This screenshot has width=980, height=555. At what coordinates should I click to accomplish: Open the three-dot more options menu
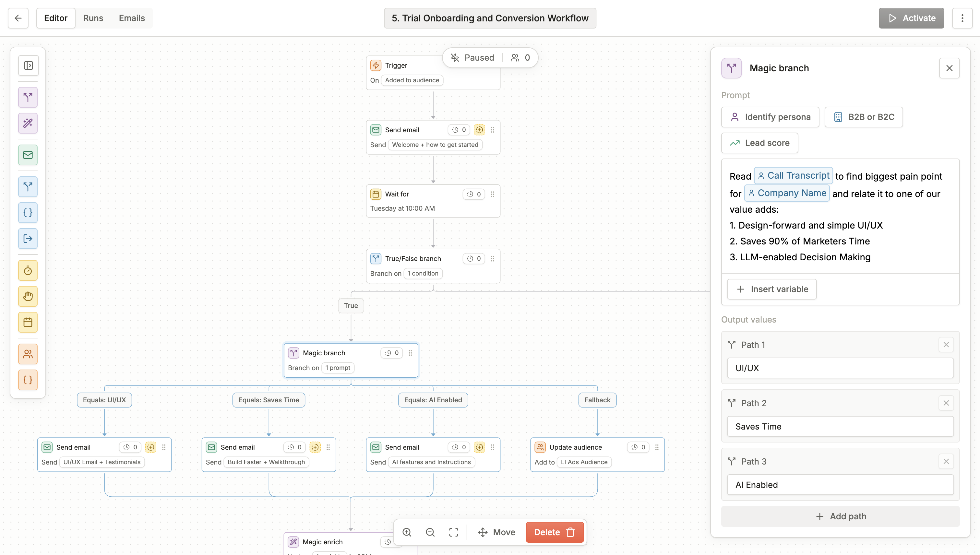pyautogui.click(x=962, y=18)
